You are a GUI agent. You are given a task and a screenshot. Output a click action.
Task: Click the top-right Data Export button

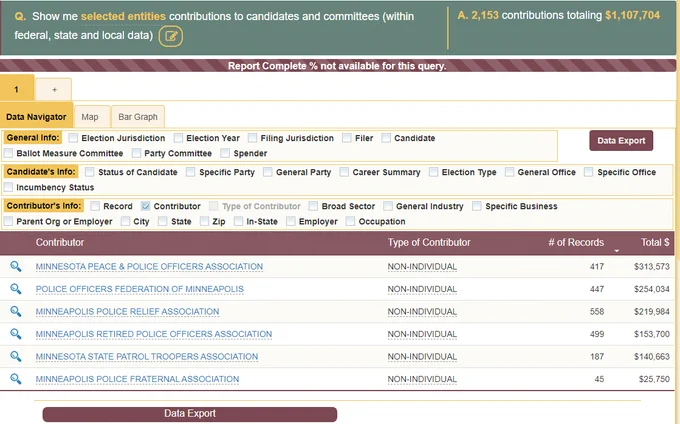click(x=621, y=140)
